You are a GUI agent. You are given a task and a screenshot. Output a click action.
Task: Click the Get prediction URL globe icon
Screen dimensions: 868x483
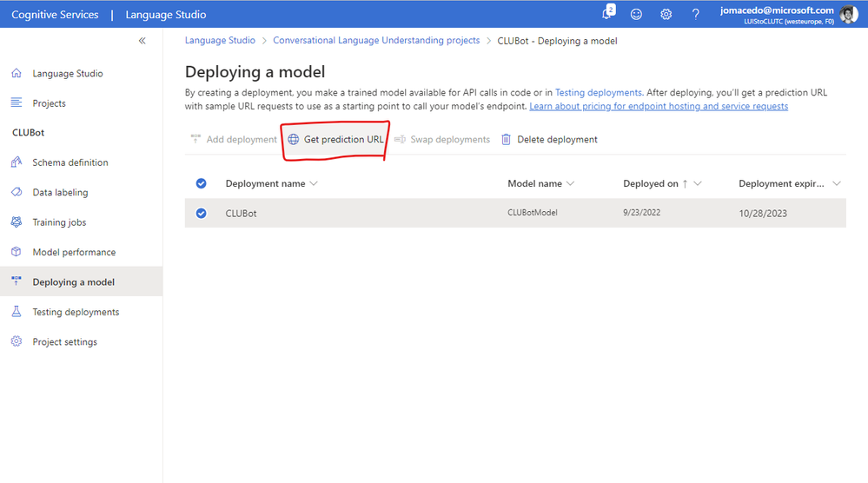click(x=294, y=139)
